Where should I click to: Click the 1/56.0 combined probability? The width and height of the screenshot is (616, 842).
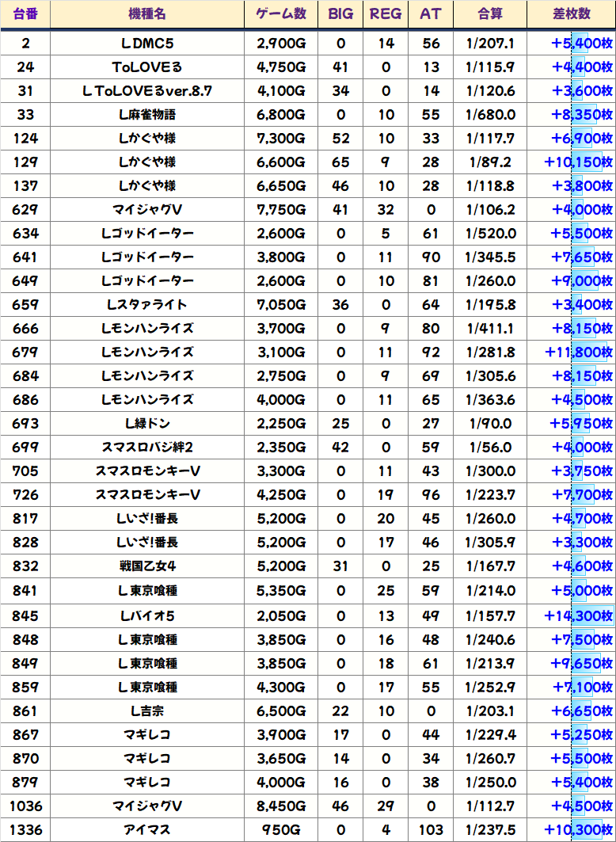click(490, 448)
